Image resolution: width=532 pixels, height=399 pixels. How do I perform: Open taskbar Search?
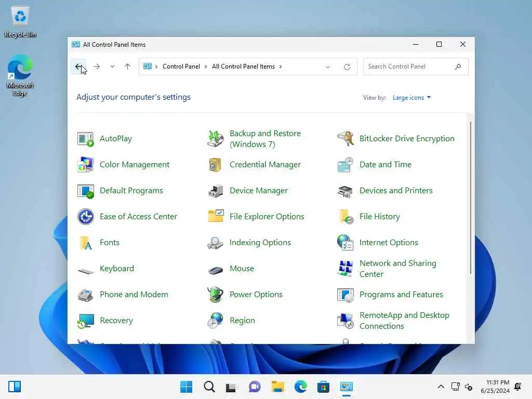point(209,387)
